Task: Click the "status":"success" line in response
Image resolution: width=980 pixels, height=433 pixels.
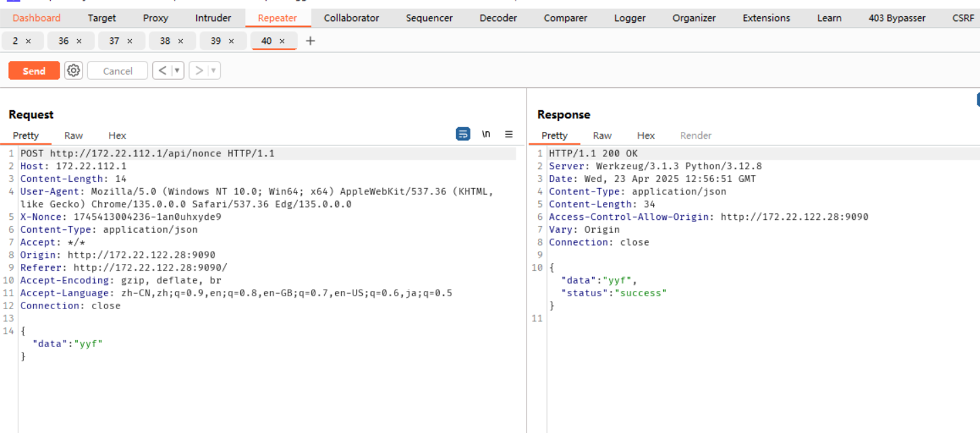Action: coord(614,293)
